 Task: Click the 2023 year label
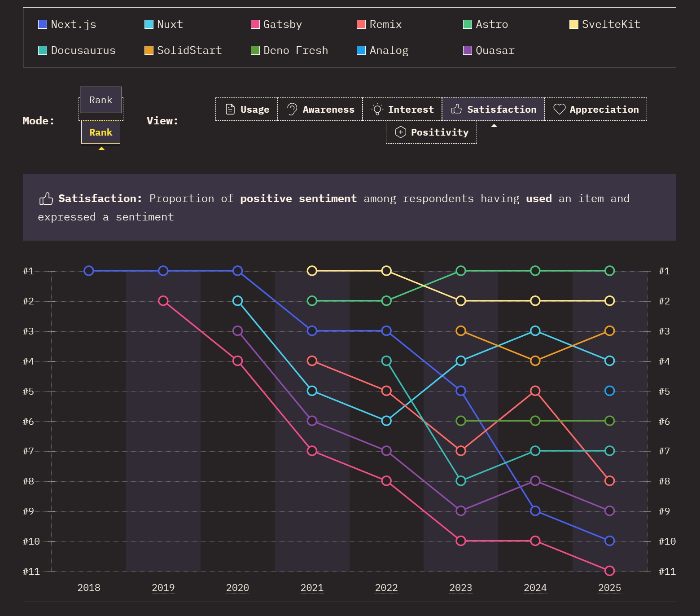pyautogui.click(x=460, y=588)
